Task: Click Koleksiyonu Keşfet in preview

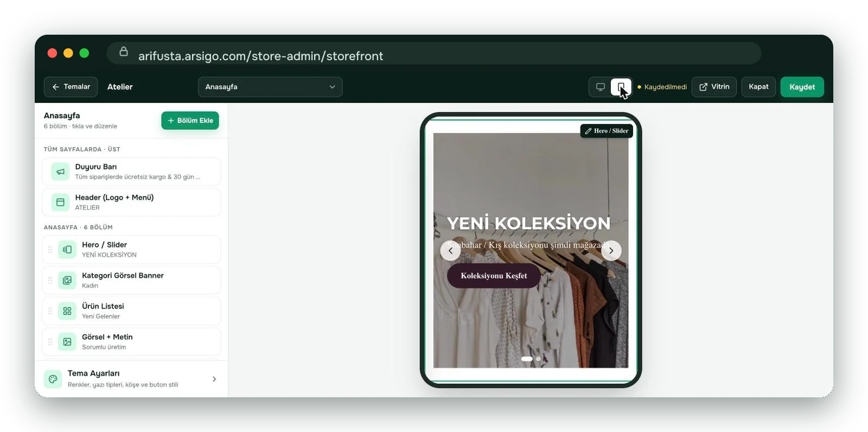Action: point(494,276)
